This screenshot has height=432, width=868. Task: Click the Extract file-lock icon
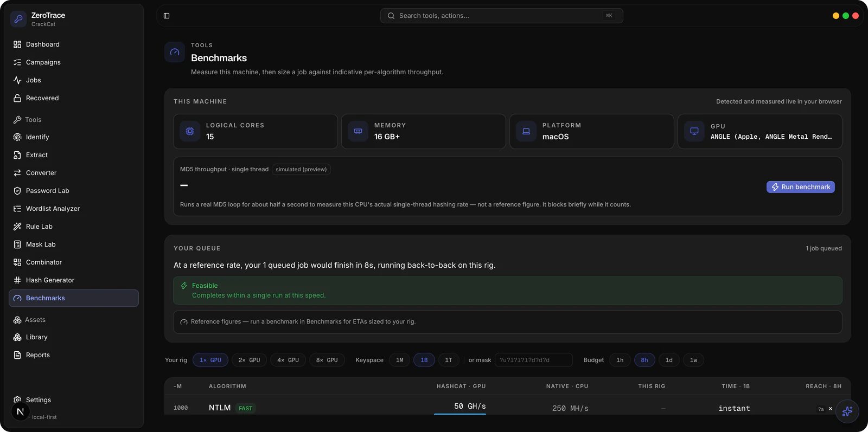coord(17,155)
